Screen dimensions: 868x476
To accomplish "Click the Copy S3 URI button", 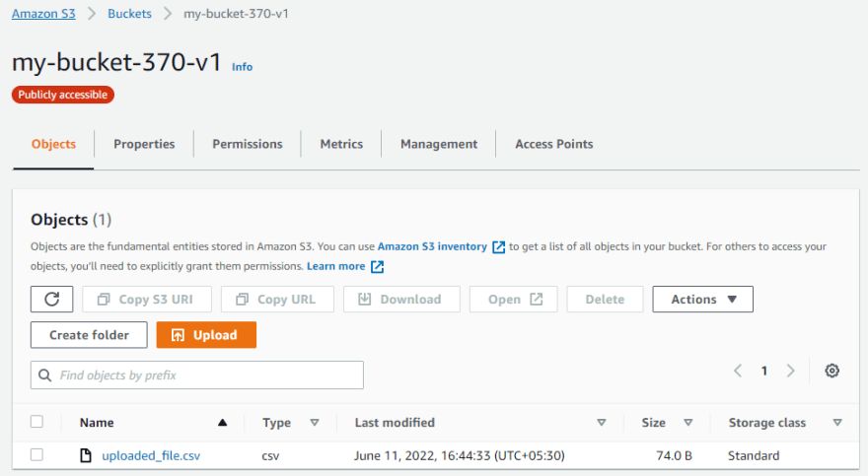I will [147, 299].
